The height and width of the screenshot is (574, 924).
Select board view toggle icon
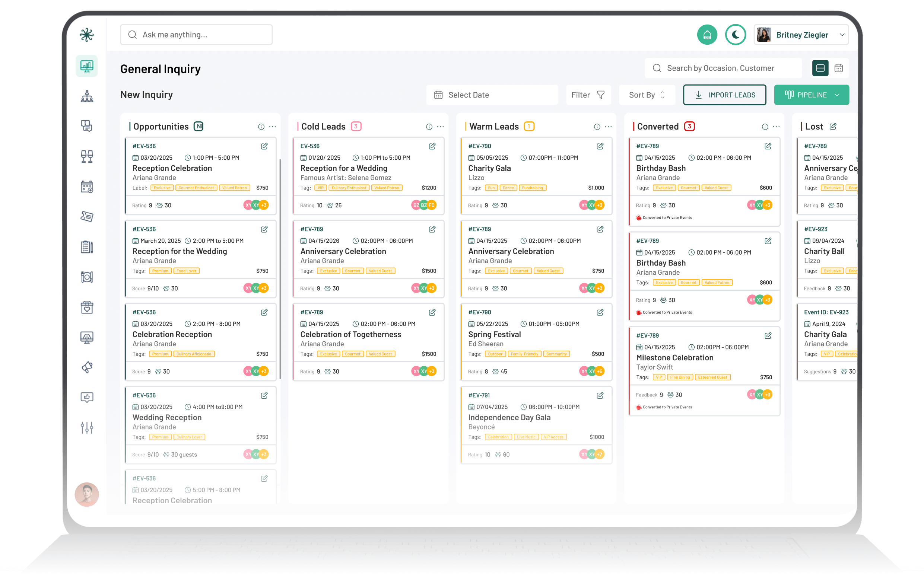click(x=820, y=68)
